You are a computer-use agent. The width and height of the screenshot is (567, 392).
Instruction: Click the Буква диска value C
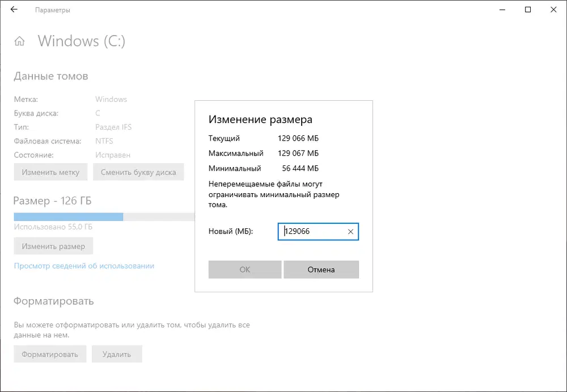click(x=98, y=113)
